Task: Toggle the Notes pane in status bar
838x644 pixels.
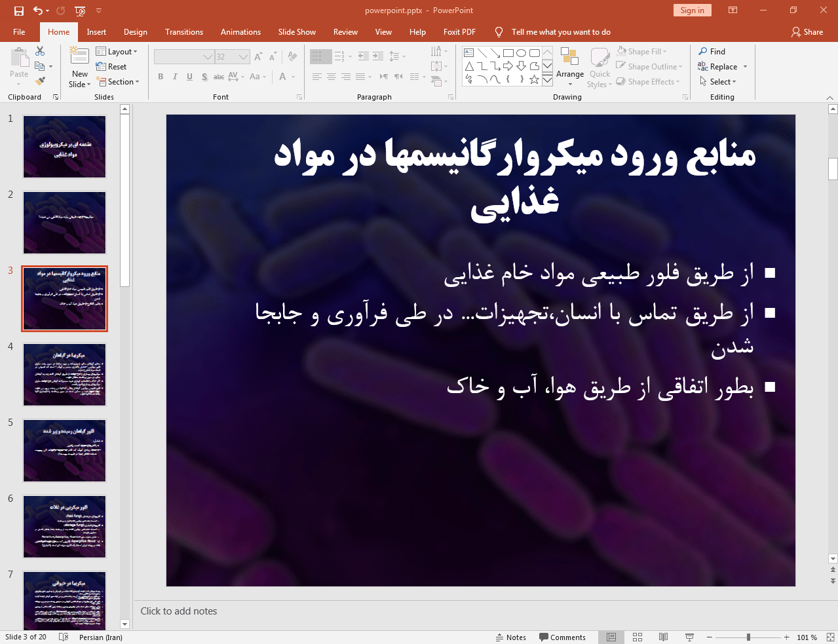Action: [x=511, y=637]
